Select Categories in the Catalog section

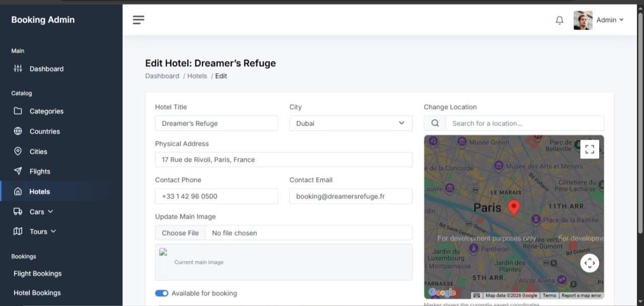coord(46,111)
